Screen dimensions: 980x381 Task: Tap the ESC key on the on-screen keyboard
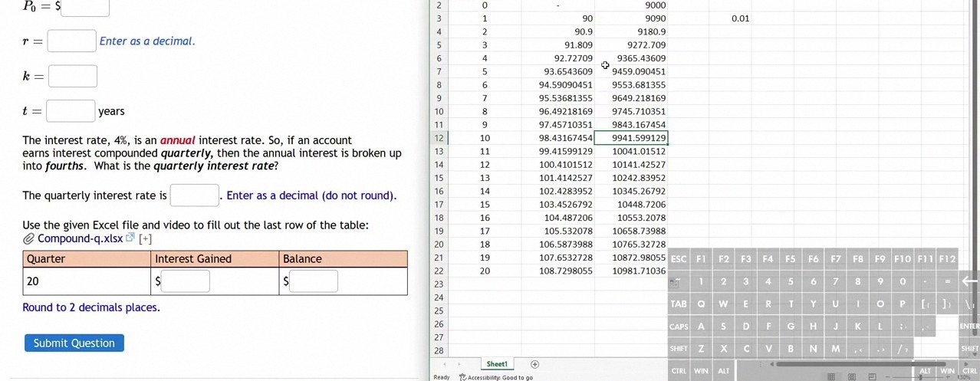point(679,259)
